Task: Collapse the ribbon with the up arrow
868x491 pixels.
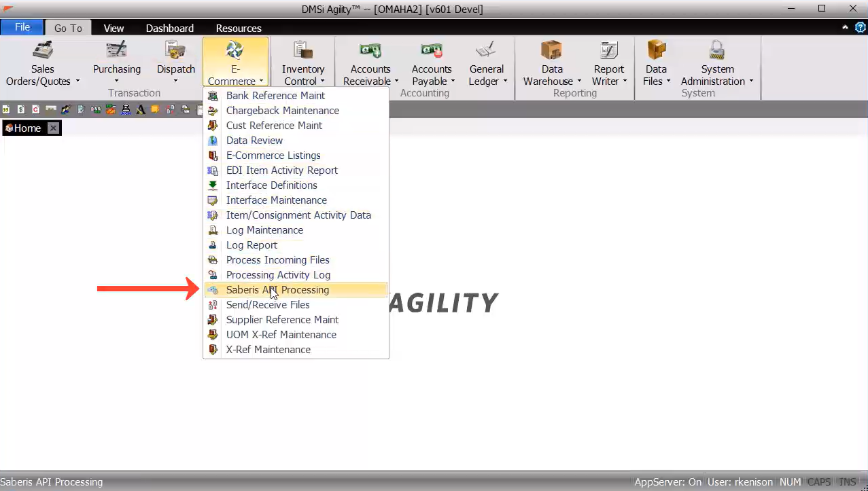Action: 846,28
